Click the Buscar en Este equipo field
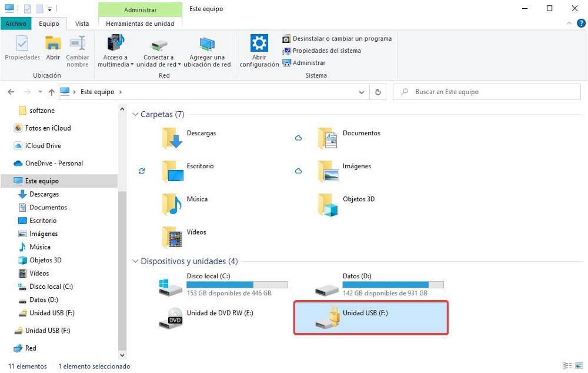Image resolution: width=588 pixels, height=373 pixels. 487,92
